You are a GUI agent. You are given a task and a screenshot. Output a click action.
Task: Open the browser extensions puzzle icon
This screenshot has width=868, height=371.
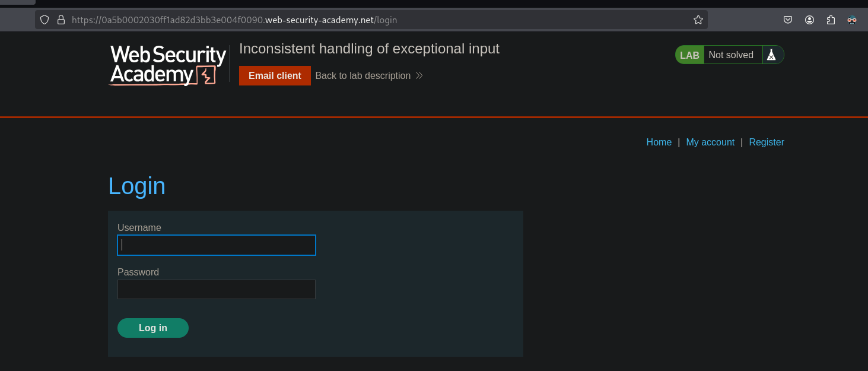click(831, 20)
